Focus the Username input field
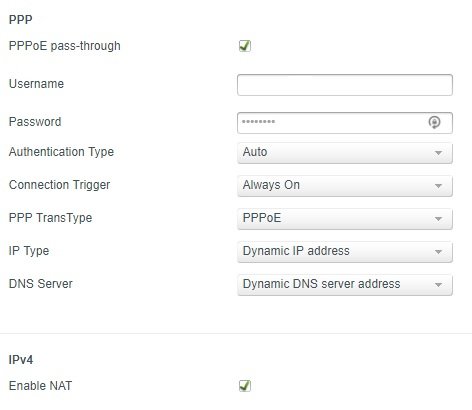The width and height of the screenshot is (472, 410). click(345, 85)
